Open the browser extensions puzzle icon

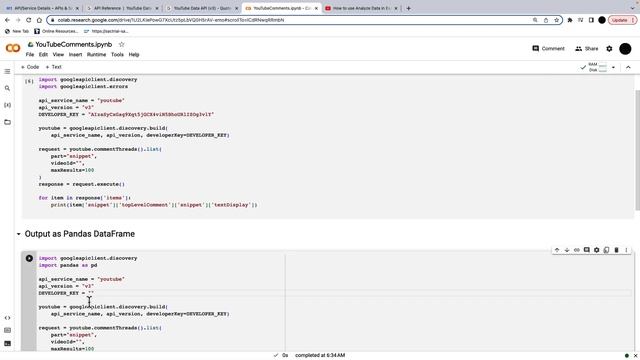tap(570, 20)
